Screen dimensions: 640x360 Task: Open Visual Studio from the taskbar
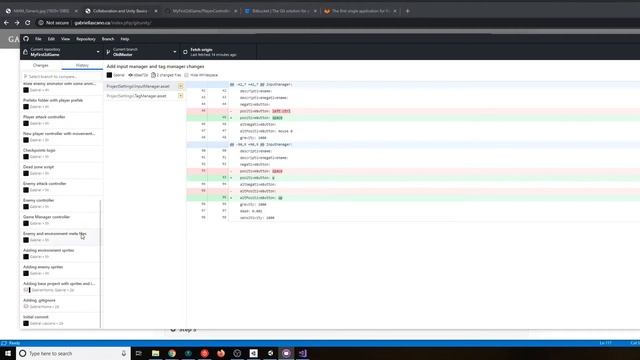[x=302, y=353]
